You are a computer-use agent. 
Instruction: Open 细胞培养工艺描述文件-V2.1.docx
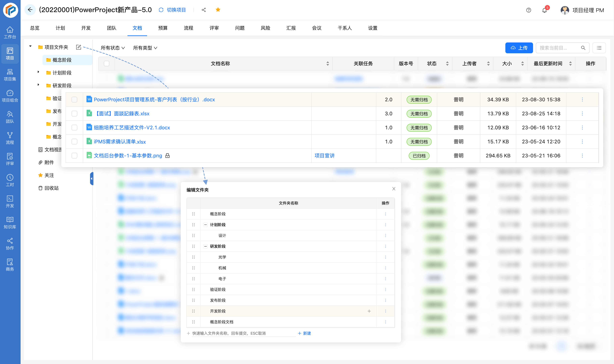[132, 128]
